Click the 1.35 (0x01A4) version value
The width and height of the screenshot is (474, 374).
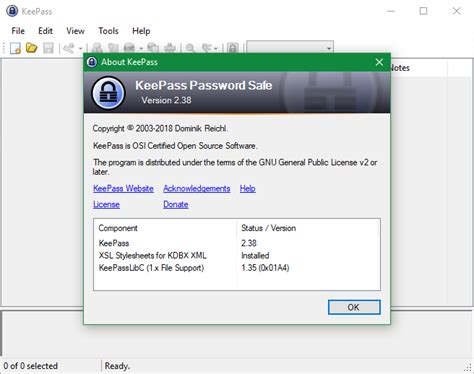265,268
